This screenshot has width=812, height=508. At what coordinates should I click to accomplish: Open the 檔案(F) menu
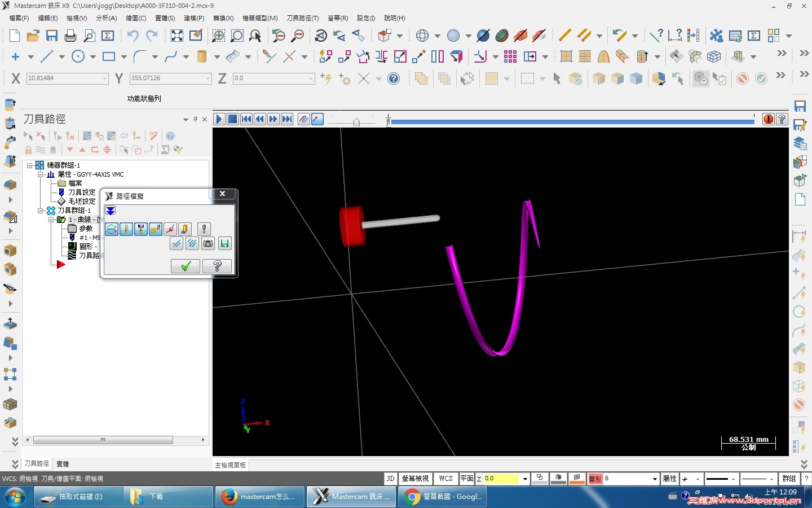pyautogui.click(x=19, y=18)
